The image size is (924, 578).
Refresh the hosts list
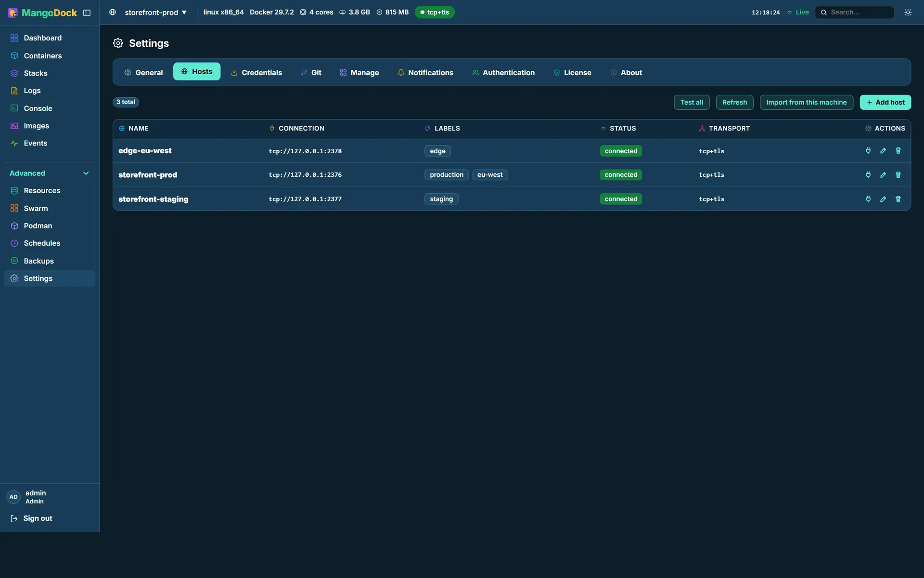tap(734, 102)
